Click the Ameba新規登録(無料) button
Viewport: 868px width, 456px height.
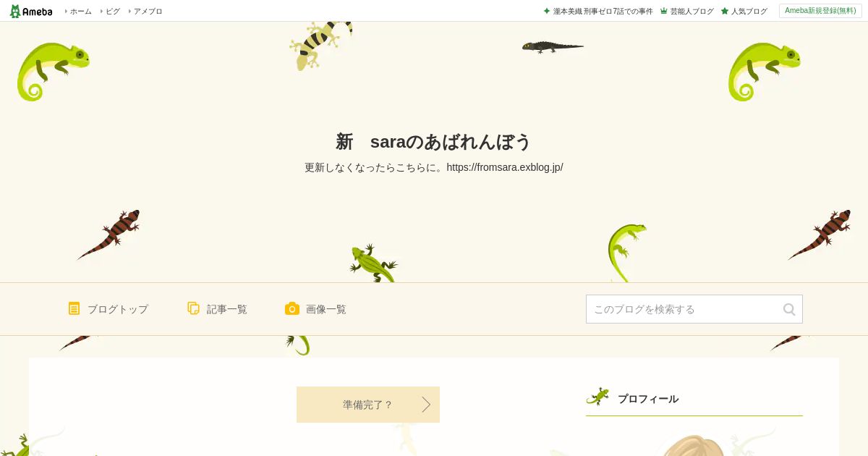point(820,11)
